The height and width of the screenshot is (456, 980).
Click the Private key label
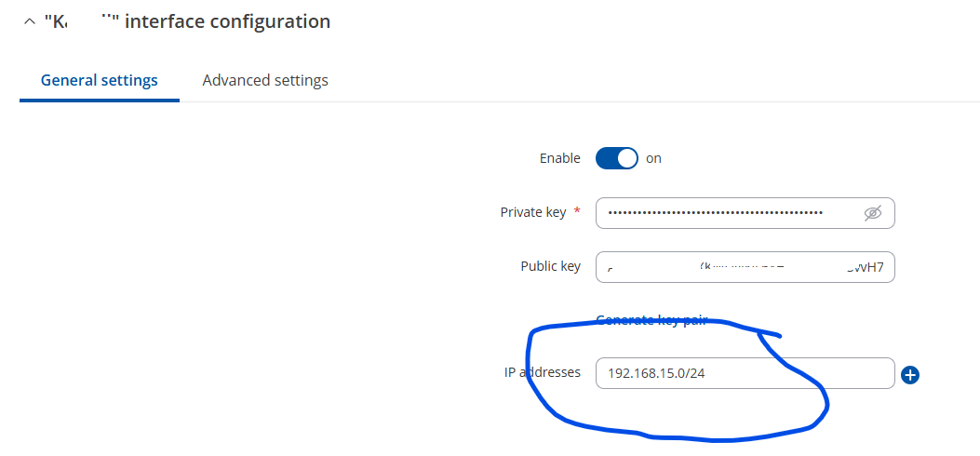tap(533, 212)
